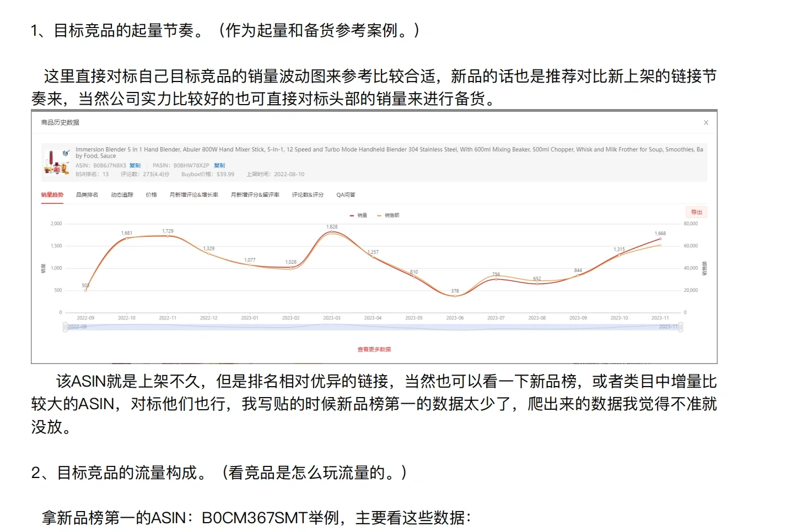Toggle the 销售额 series in the chart legend
The width and height of the screenshot is (786, 532).
[389, 215]
